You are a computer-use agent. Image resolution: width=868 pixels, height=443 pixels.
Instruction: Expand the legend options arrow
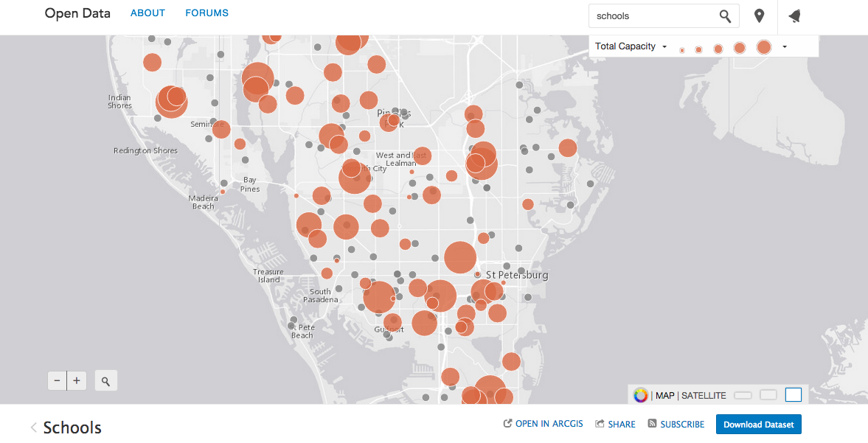point(785,47)
